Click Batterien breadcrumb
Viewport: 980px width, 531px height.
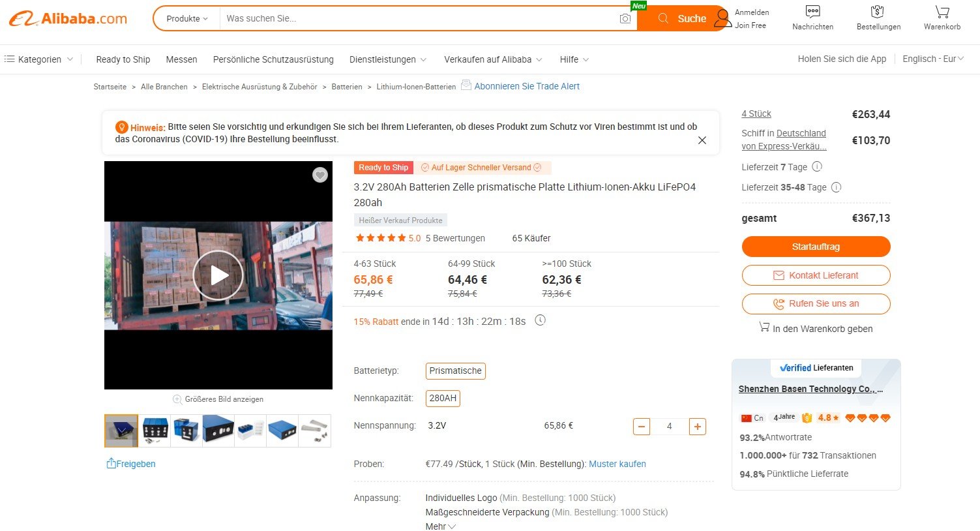(x=347, y=87)
